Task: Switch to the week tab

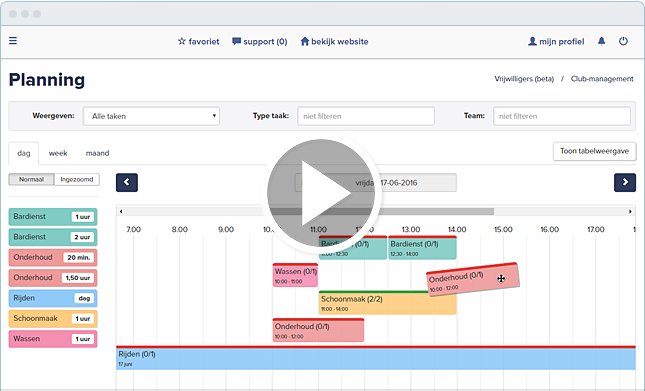Action: [58, 153]
